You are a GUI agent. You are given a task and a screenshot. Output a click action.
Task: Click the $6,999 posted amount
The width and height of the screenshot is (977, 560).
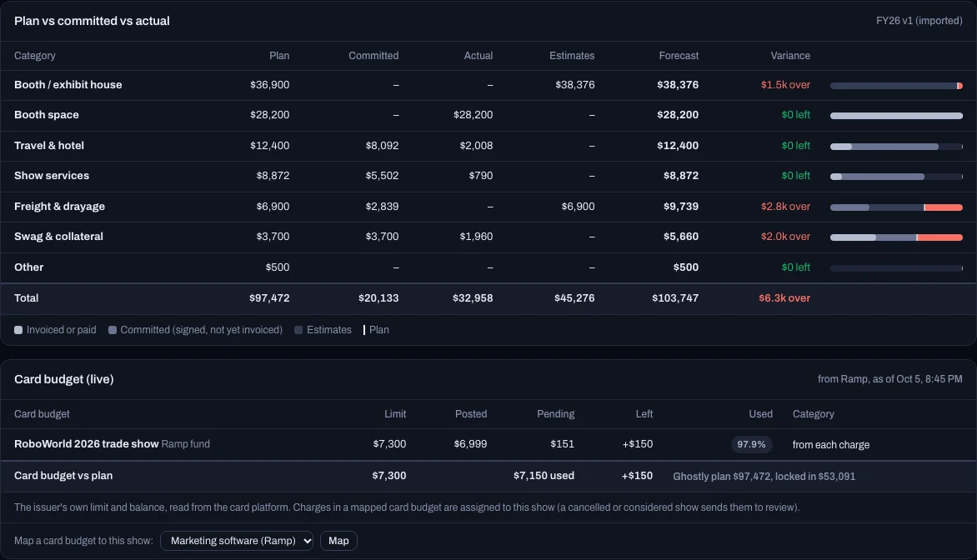(x=470, y=444)
